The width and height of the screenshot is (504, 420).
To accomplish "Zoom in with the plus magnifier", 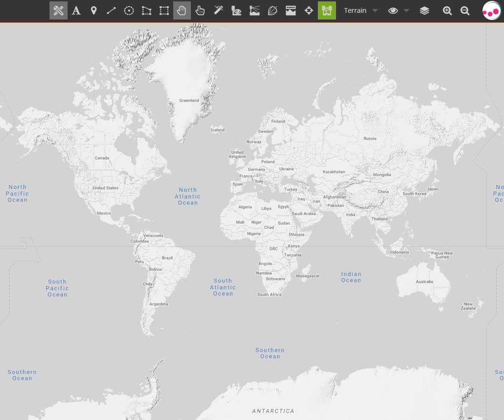I will tap(447, 10).
